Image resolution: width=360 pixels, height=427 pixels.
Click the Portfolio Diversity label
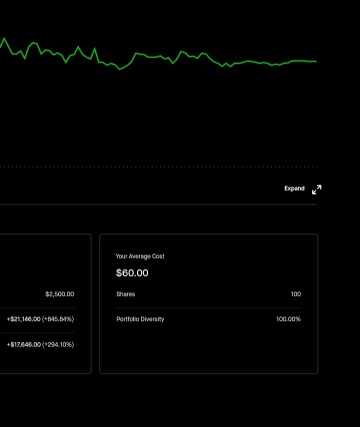pos(140,319)
